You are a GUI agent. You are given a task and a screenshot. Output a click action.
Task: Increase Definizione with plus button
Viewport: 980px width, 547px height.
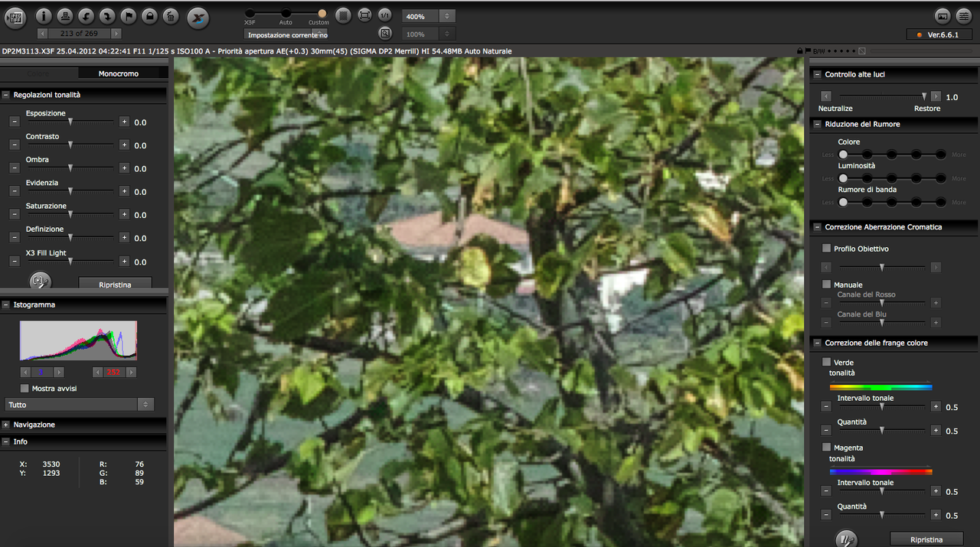click(x=124, y=238)
